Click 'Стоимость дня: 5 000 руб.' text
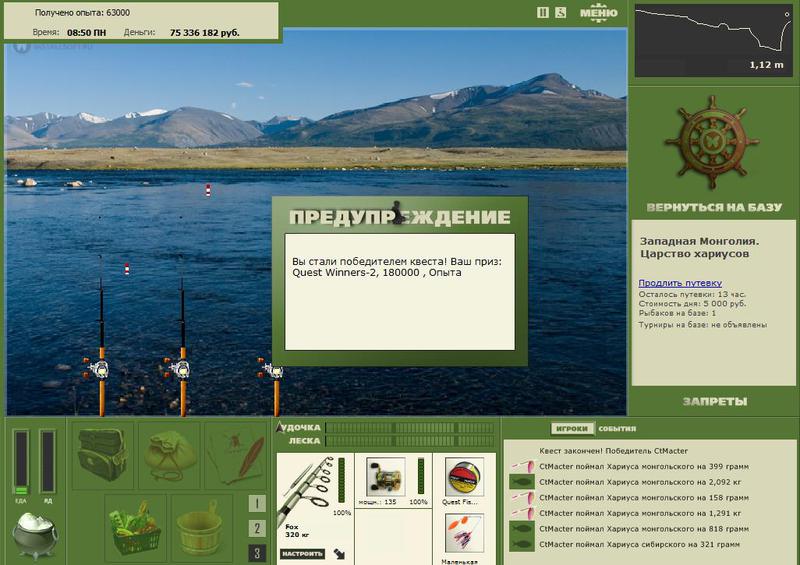This screenshot has width=800, height=565. [x=692, y=304]
